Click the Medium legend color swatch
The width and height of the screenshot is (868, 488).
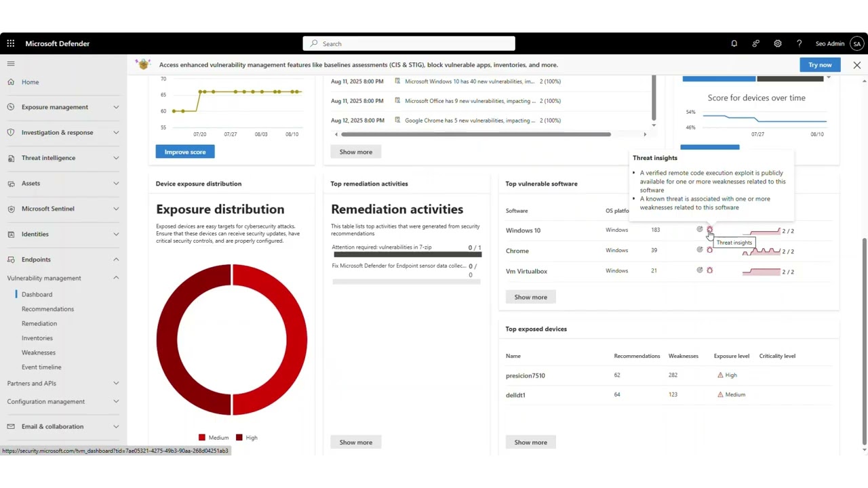[202, 438]
